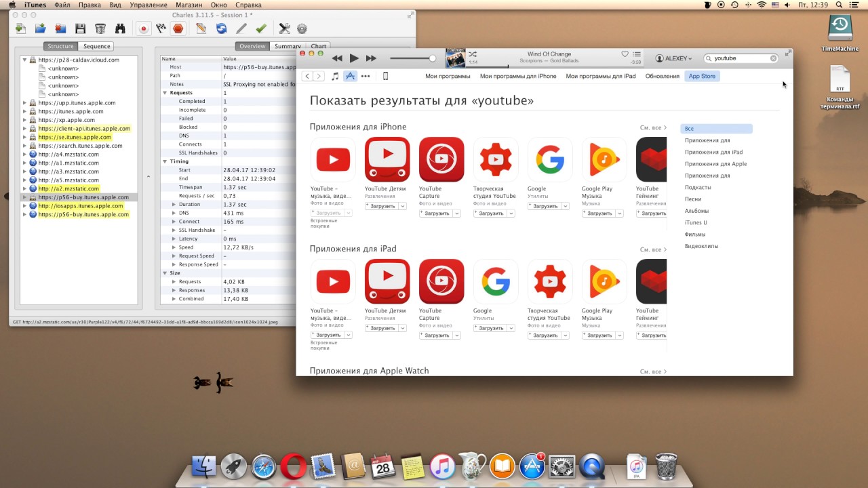Open Find with binoculars icon in Charles
The width and height of the screenshot is (868, 488).
pyautogui.click(x=120, y=28)
